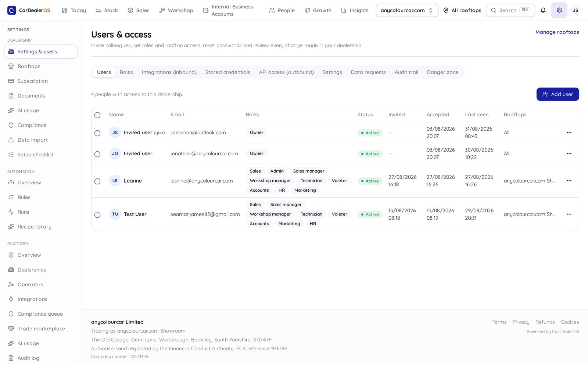Open Data import in the sidebar
This screenshot has height=365, width=588.
(x=41, y=140)
